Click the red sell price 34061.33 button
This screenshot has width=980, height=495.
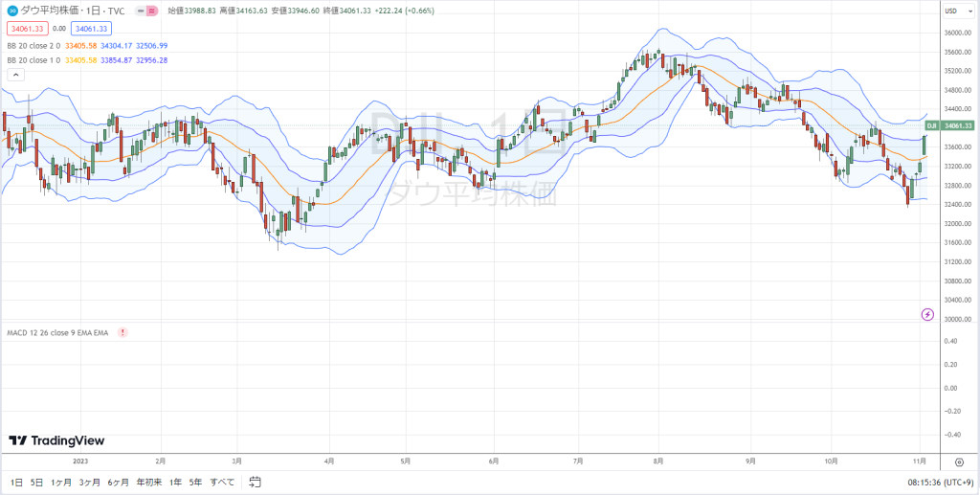(28, 28)
